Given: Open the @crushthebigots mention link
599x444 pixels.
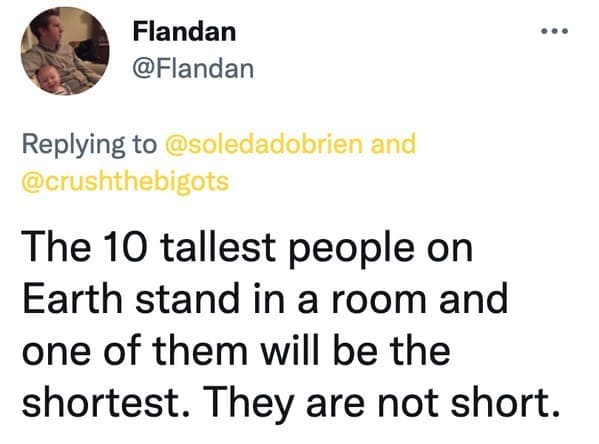Looking at the screenshot, I should point(125,181).
